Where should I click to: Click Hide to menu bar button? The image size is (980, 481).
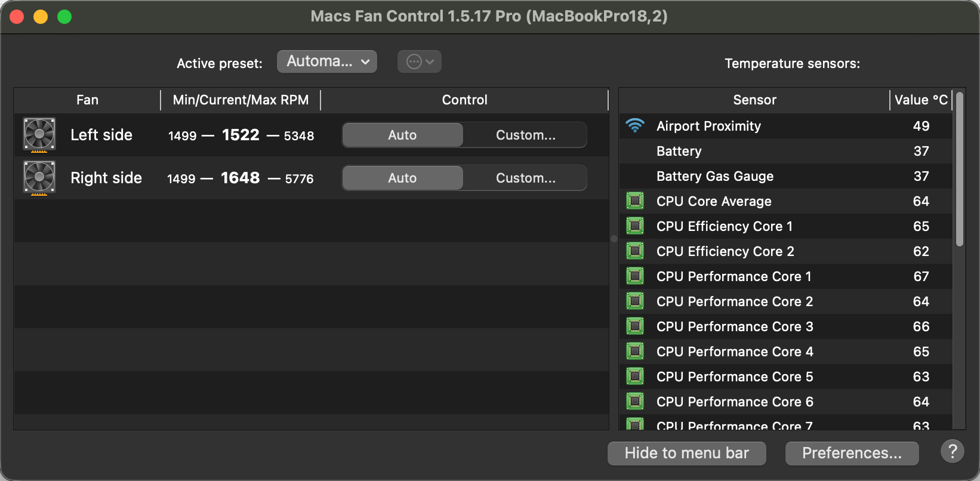(x=687, y=453)
